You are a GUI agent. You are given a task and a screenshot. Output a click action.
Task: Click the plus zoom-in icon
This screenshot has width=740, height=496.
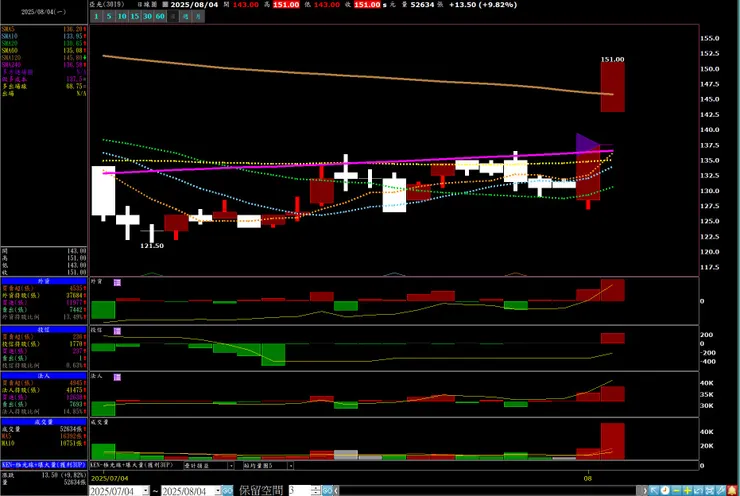pos(687,491)
